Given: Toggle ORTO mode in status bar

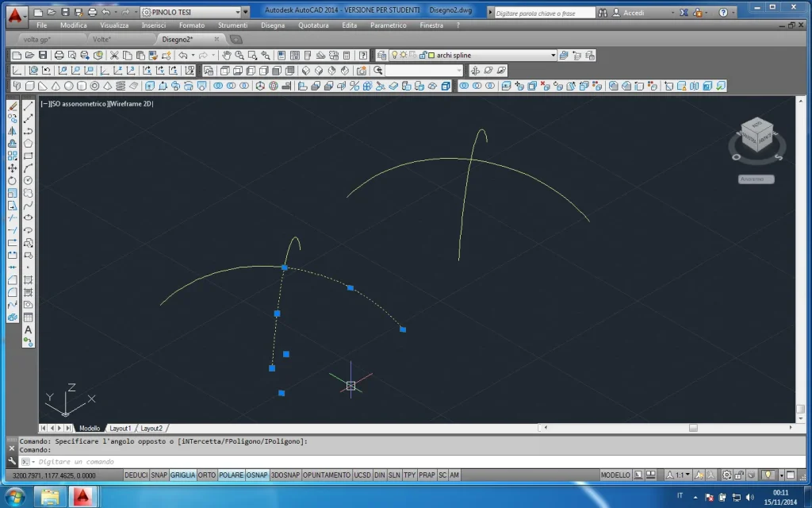Looking at the screenshot, I should pyautogui.click(x=207, y=475).
